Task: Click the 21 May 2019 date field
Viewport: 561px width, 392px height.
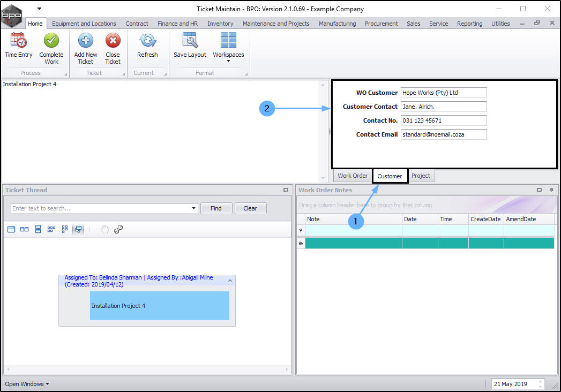Action: [x=514, y=384]
